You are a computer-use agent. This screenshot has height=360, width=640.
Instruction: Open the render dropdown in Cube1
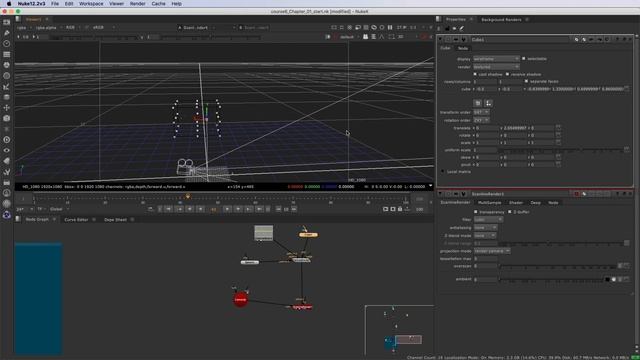tap(496, 67)
